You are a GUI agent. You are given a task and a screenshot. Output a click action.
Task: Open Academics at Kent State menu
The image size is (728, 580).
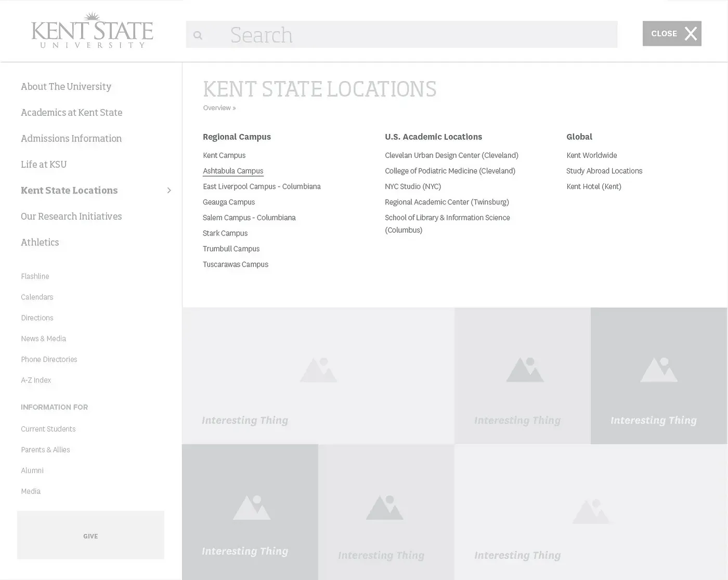click(72, 112)
